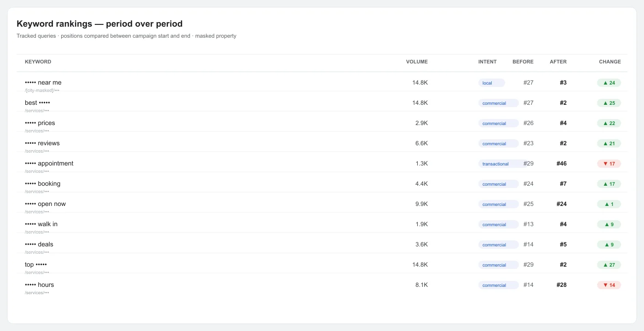This screenshot has height=331, width=644.
Task: Click the VOLUME column header
Action: 417,62
